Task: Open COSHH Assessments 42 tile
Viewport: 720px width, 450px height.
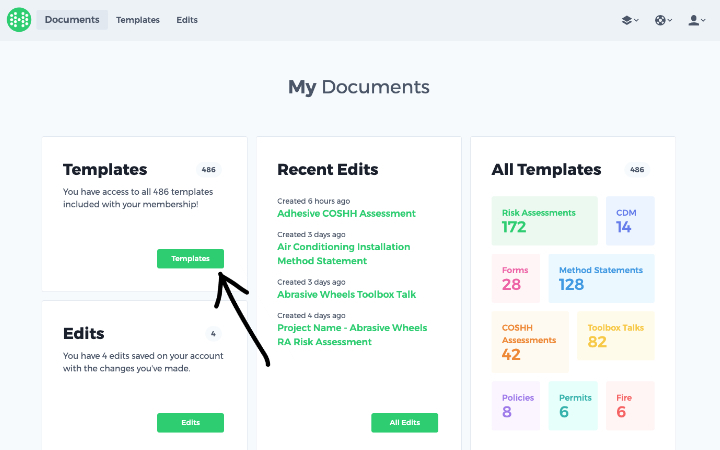Action: [530, 342]
